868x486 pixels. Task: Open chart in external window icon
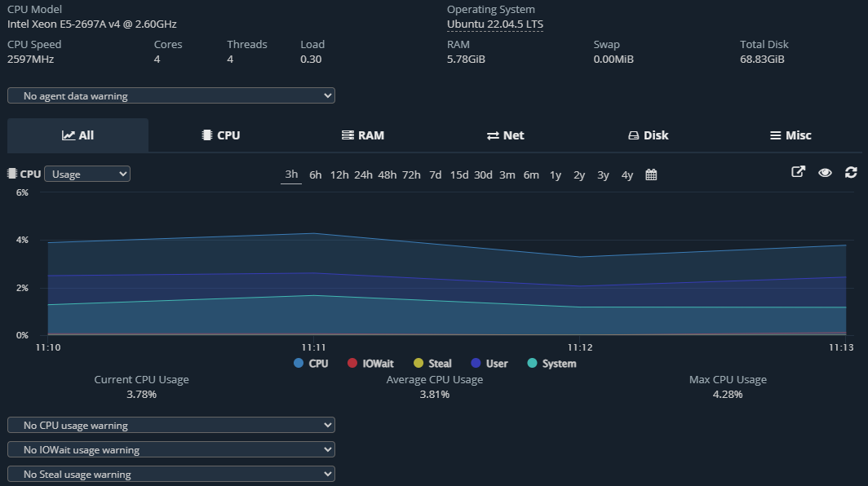click(799, 173)
